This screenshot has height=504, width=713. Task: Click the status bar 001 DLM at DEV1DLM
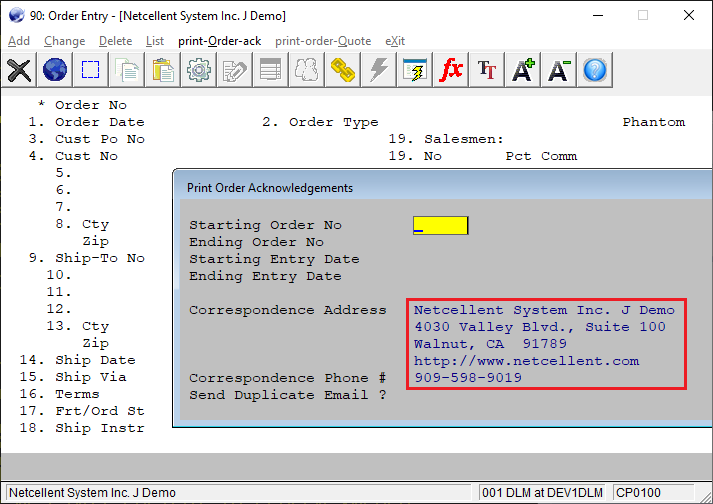click(542, 493)
